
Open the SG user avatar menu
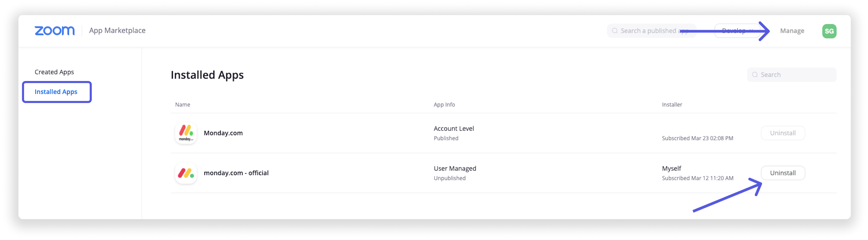click(829, 31)
